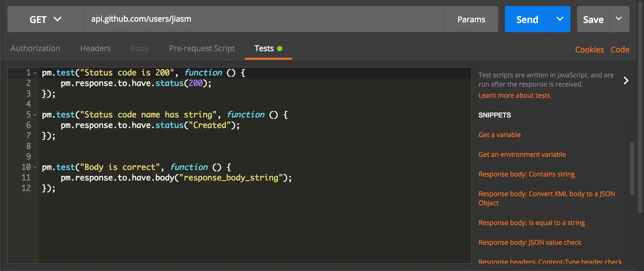The width and height of the screenshot is (644, 271).
Task: Click the snippets list scrollbar
Action: pyautogui.click(x=632, y=169)
